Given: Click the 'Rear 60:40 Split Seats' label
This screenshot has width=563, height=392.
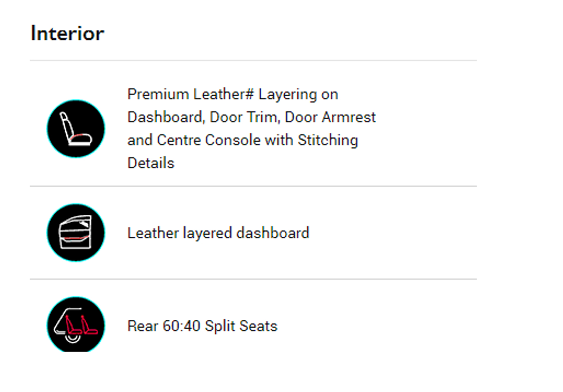Looking at the screenshot, I should pyautogui.click(x=202, y=326).
